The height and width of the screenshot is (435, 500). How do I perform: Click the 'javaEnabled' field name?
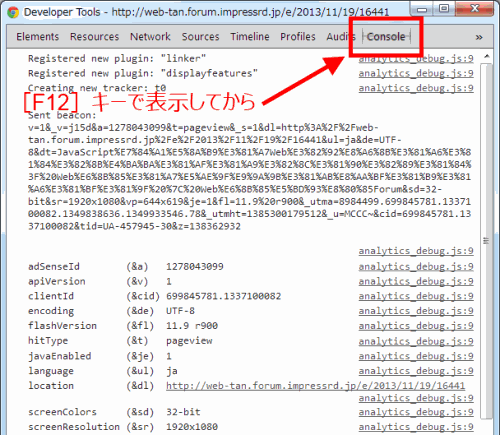(x=59, y=356)
